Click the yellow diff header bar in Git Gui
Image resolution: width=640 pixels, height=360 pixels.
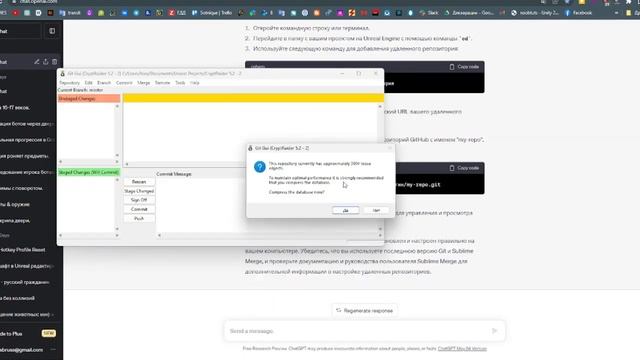[x=253, y=98]
